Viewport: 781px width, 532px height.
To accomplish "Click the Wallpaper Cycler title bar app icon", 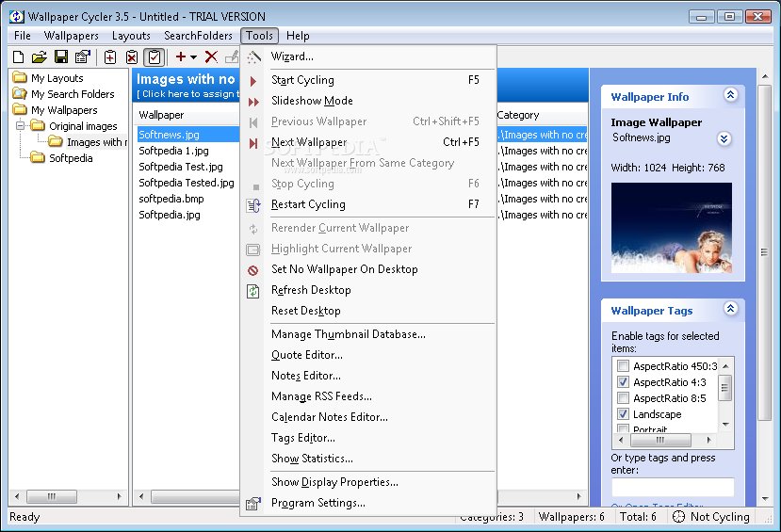I will [x=16, y=16].
